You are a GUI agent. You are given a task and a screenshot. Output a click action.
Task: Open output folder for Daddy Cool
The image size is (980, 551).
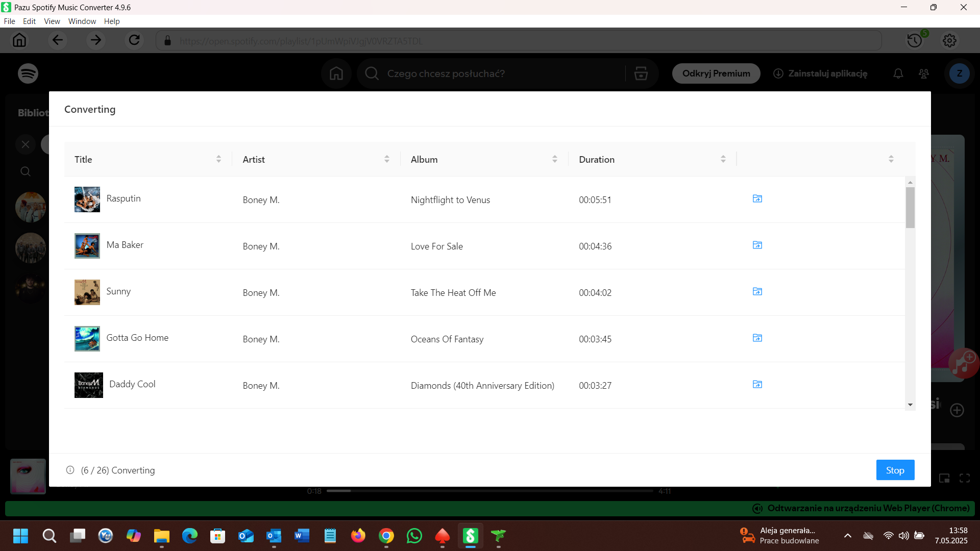point(757,385)
